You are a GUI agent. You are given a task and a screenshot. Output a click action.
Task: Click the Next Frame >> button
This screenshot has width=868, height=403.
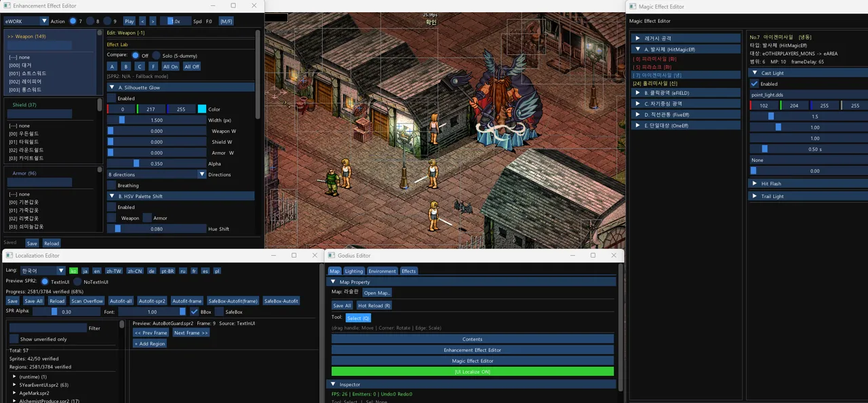click(191, 333)
